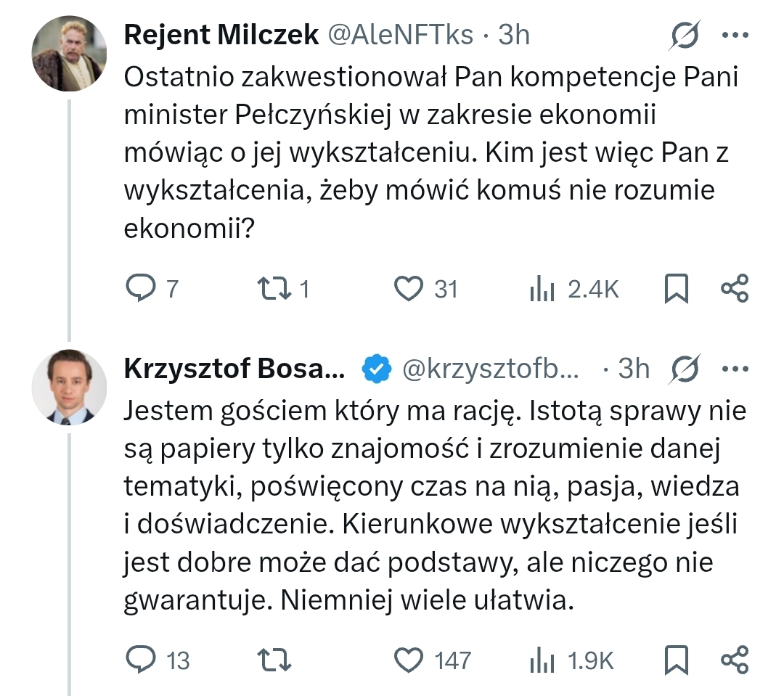
Task: Bookmark Rejent Milczek's tweet
Action: coord(676,289)
